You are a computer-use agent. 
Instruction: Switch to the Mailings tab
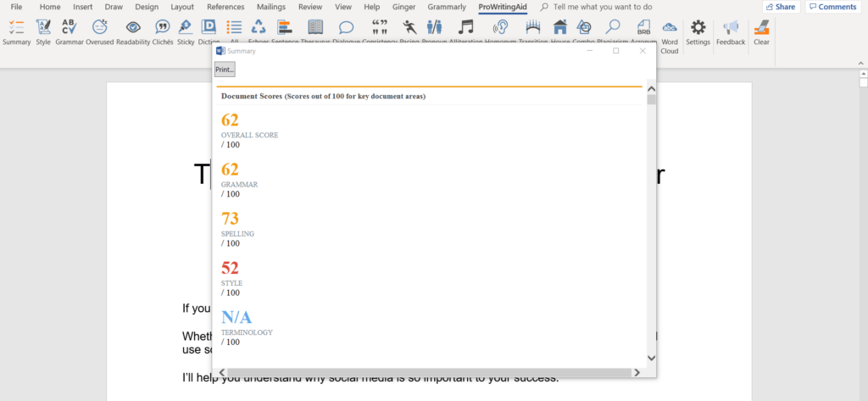271,7
